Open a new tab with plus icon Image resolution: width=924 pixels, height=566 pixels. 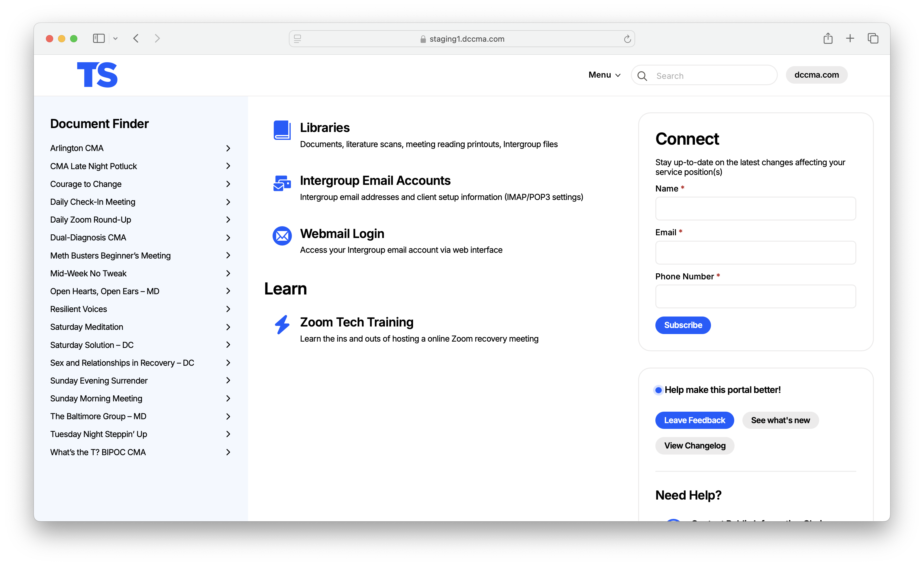(x=850, y=38)
